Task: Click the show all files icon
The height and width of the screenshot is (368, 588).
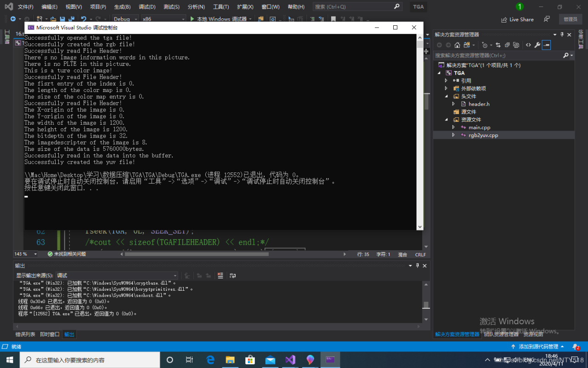Action: [516, 45]
